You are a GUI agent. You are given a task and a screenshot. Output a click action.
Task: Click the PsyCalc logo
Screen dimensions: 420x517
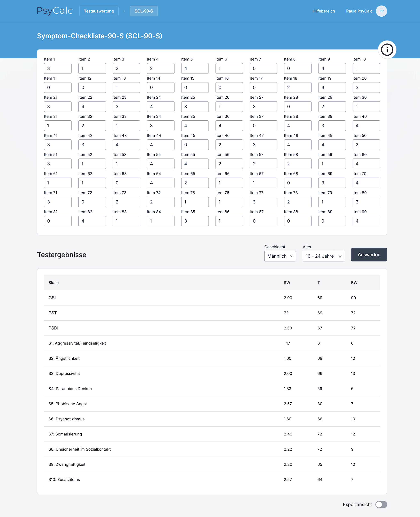pyautogui.click(x=55, y=11)
